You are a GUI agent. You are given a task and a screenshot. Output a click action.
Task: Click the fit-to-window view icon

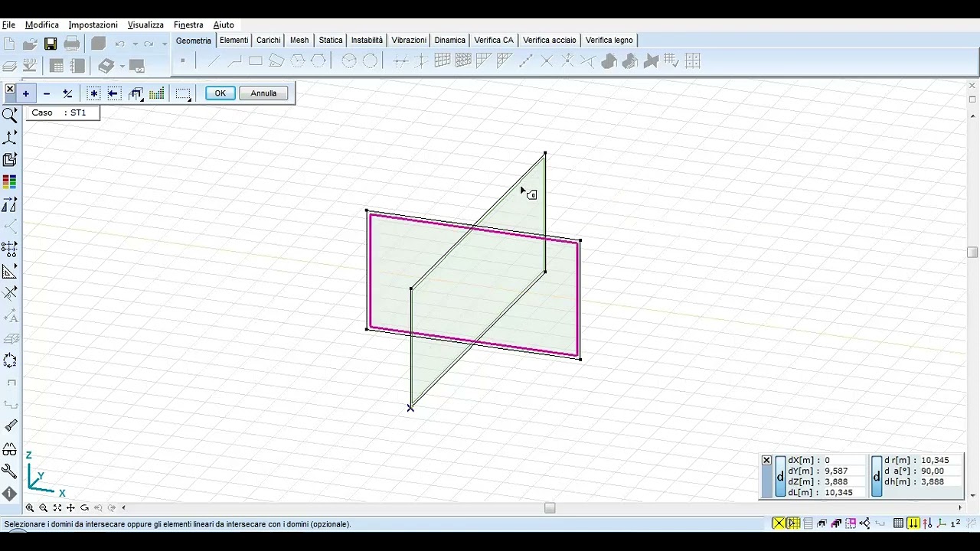[57, 507]
